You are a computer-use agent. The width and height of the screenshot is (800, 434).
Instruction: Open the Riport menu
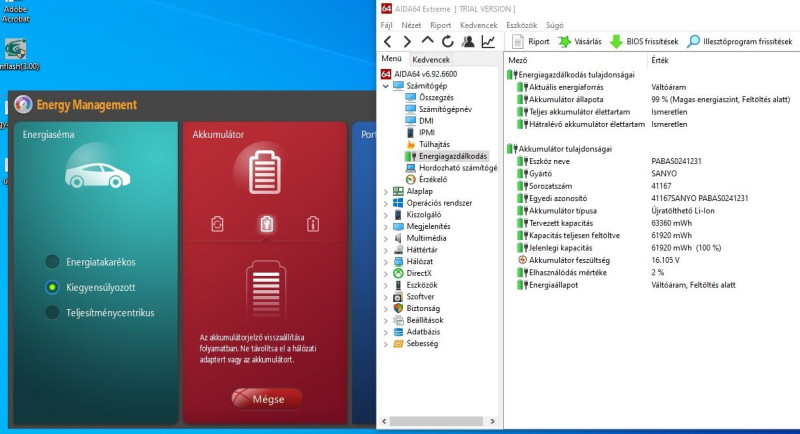click(x=440, y=25)
